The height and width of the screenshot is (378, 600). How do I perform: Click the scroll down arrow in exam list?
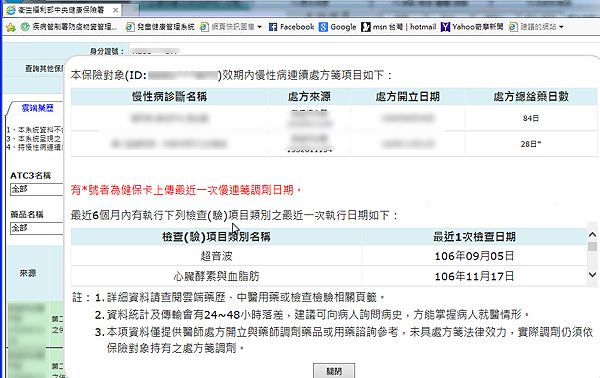(592, 274)
